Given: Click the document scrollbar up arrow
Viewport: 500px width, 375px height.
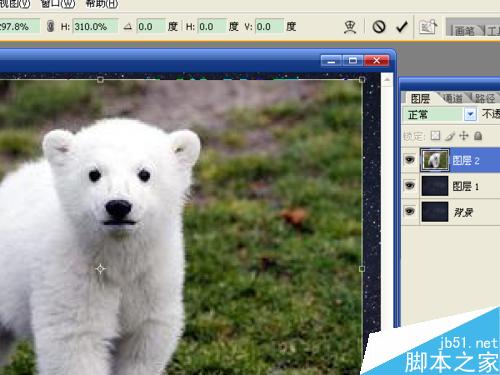Looking at the screenshot, I should pyautogui.click(x=387, y=80).
